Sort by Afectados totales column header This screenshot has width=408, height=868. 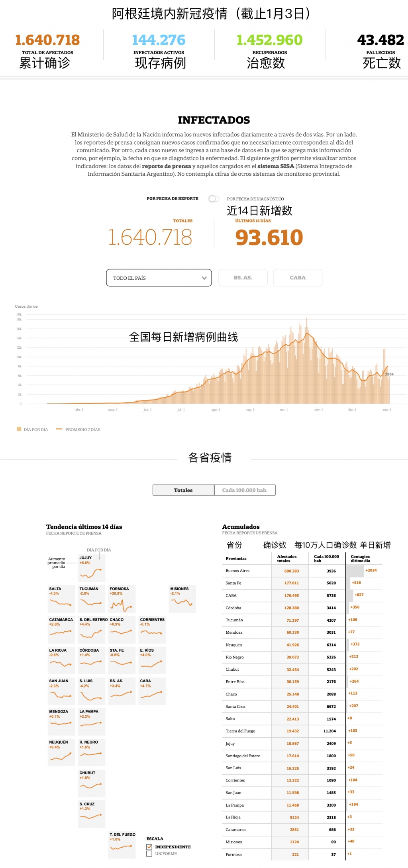click(x=287, y=558)
